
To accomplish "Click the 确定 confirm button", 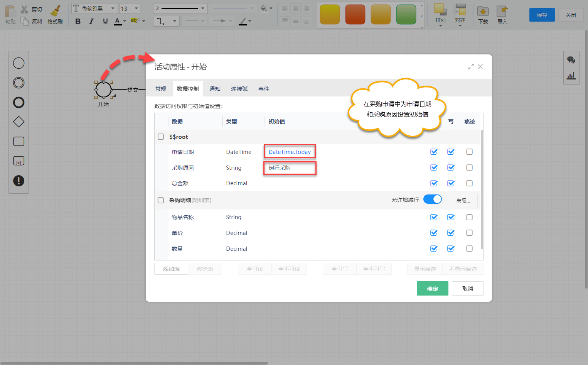I will (x=432, y=289).
